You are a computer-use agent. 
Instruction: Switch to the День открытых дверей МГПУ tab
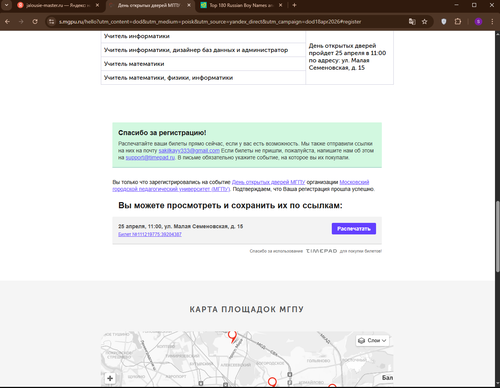[150, 5]
